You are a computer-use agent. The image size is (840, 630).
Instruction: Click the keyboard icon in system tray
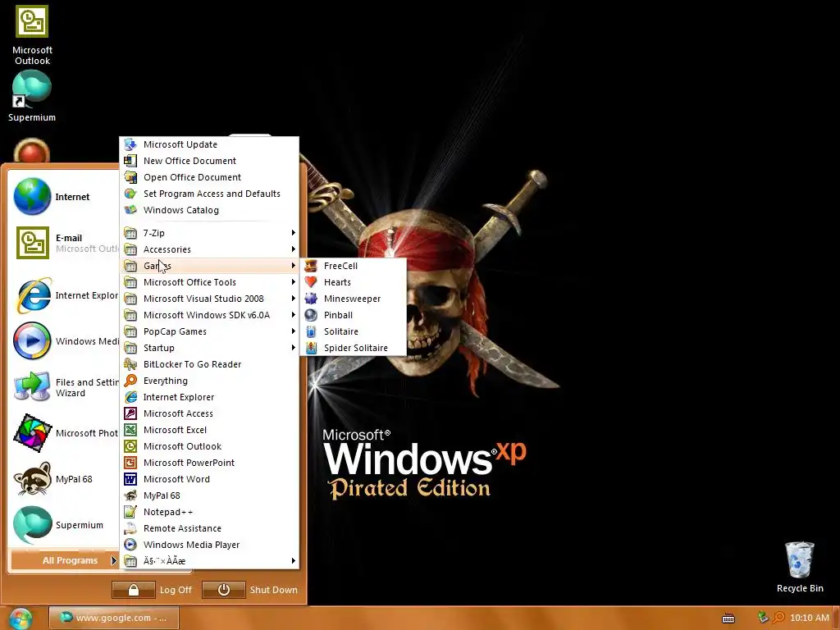tap(728, 619)
